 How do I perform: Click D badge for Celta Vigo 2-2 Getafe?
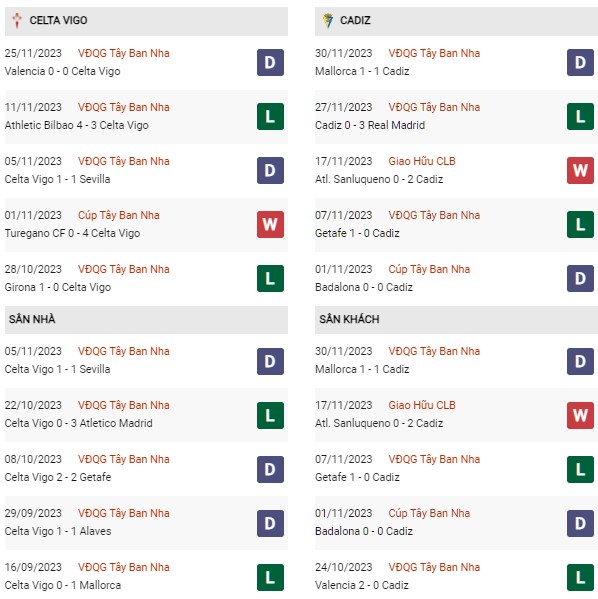point(270,469)
